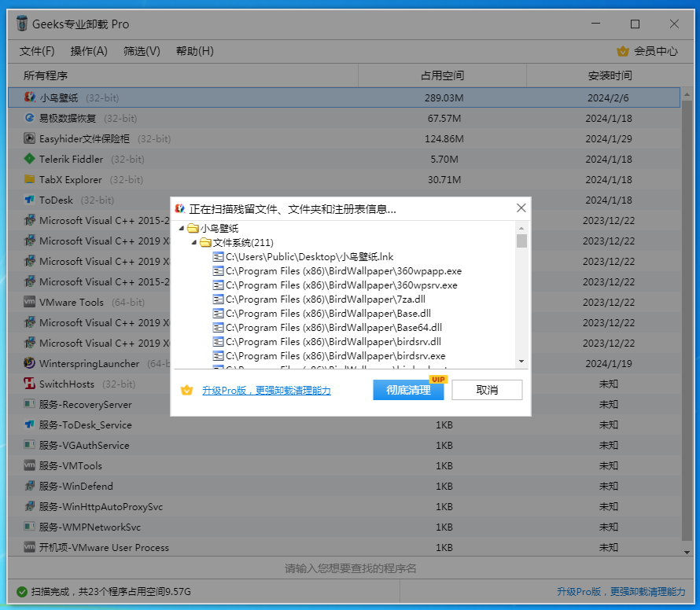The width and height of the screenshot is (700, 610).
Task: Click the WinterspringLauncher icon
Action: click(x=29, y=363)
